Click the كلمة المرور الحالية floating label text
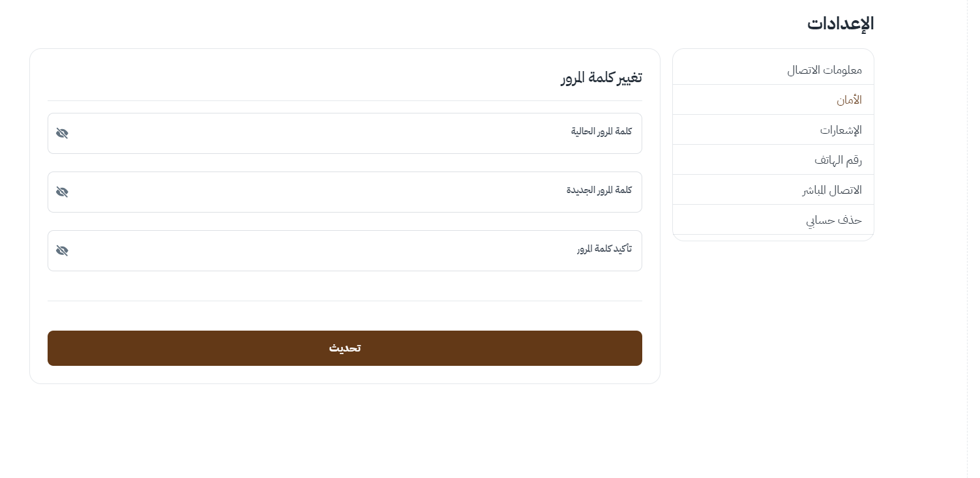This screenshot has height=478, width=980. tap(601, 131)
